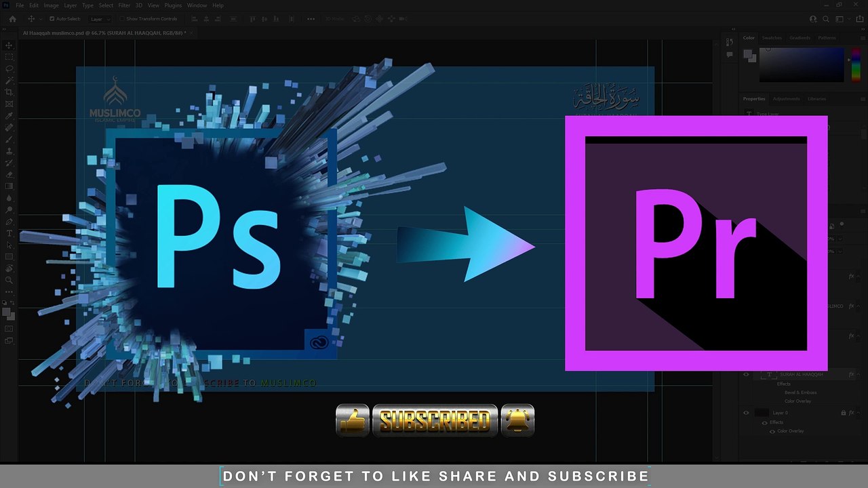Open the Comments panel icon
This screenshot has width=868, height=488.
click(x=730, y=54)
